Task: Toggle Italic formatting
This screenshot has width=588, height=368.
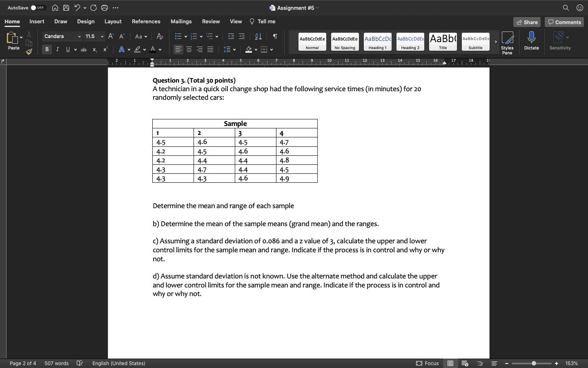Action: [58, 49]
